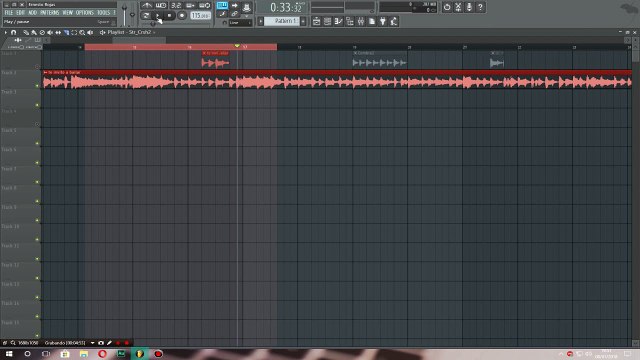The height and width of the screenshot is (360, 640).
Task: Click the Play button in the transport
Action: [158, 16]
